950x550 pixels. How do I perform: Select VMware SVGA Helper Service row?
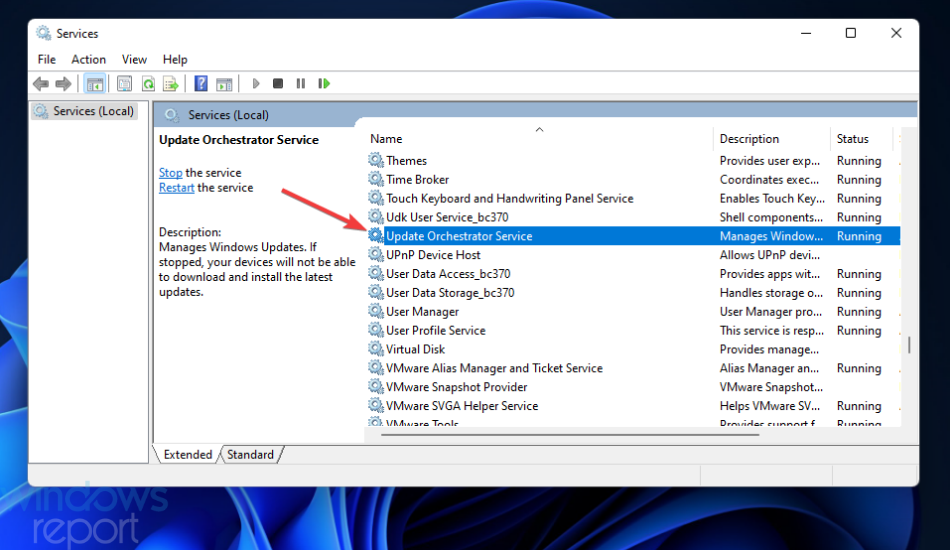[x=633, y=405]
